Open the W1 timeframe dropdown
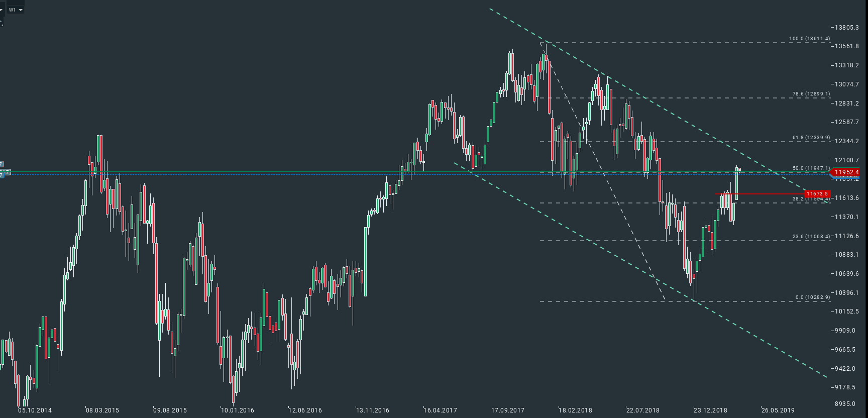 point(15,10)
